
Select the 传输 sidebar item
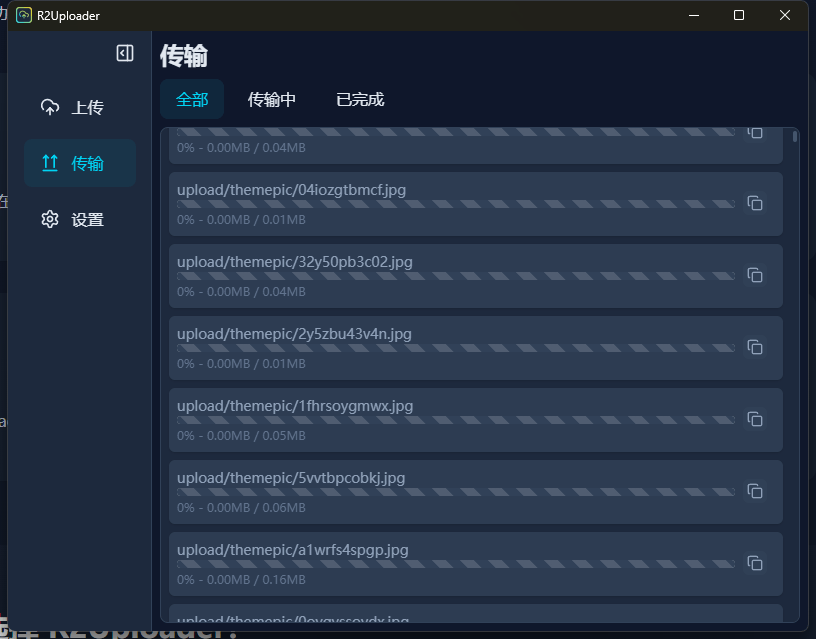click(80, 163)
